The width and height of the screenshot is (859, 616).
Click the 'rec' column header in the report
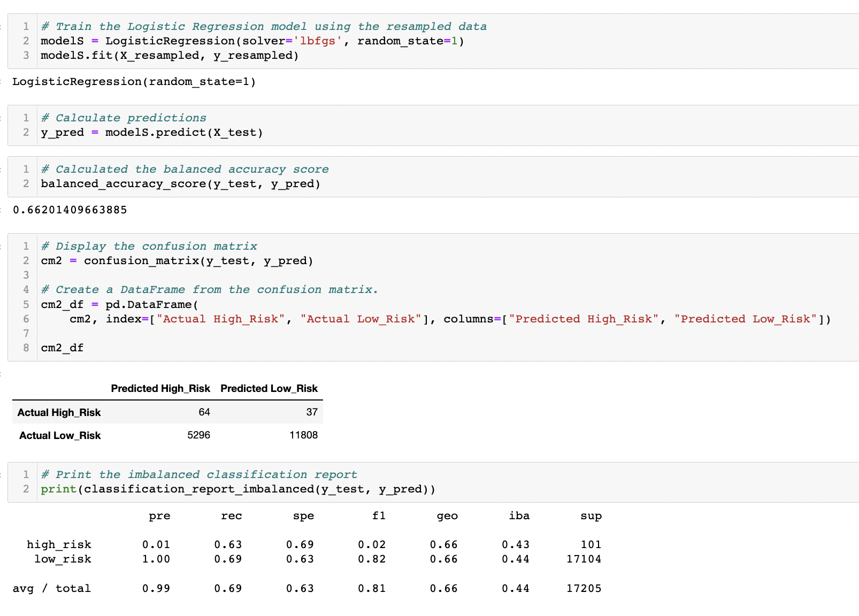[x=232, y=516]
